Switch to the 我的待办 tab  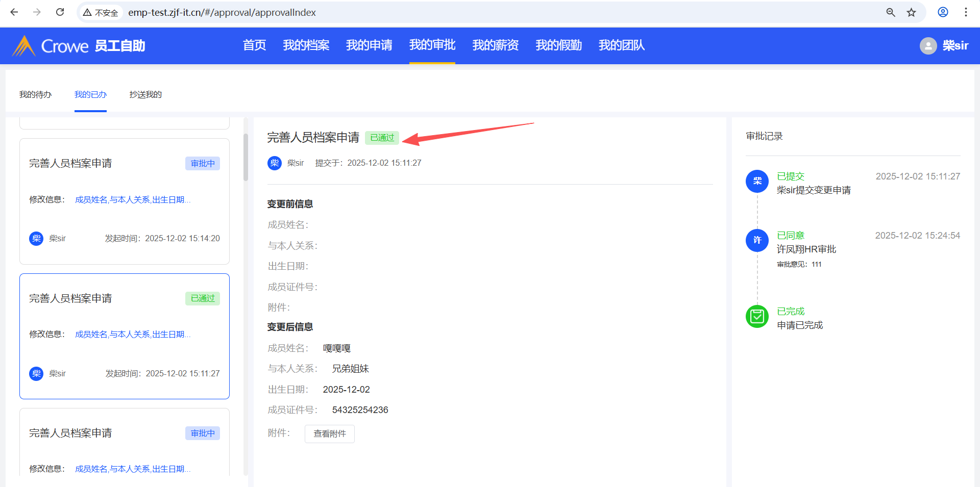pyautogui.click(x=35, y=95)
